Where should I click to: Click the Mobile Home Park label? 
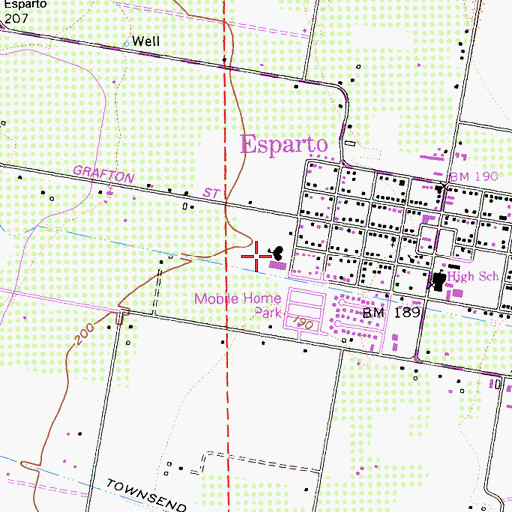point(238,305)
